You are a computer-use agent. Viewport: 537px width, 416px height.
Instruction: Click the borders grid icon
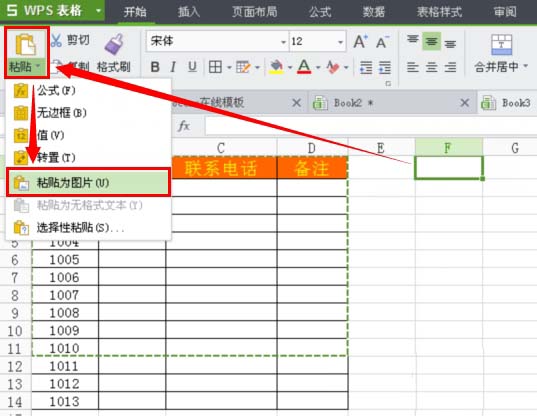215,67
